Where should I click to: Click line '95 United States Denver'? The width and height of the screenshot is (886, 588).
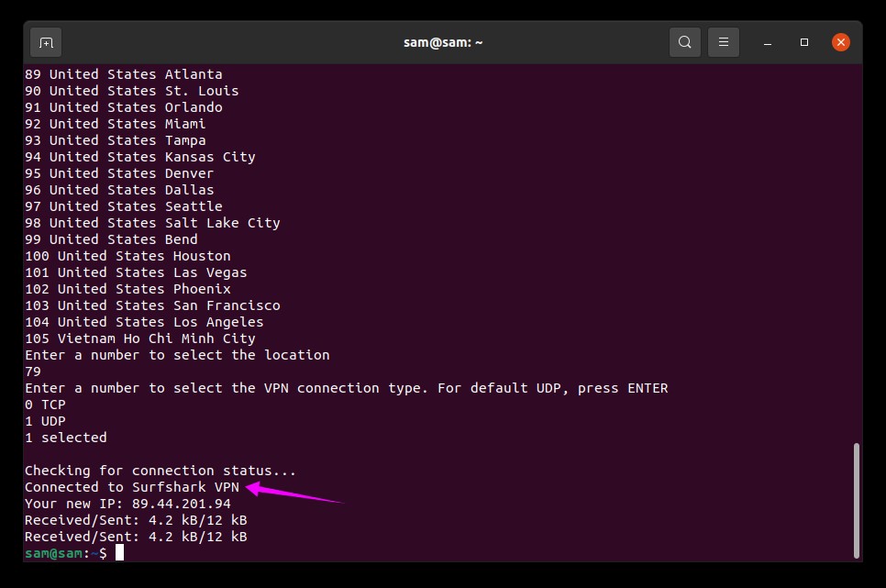(119, 173)
